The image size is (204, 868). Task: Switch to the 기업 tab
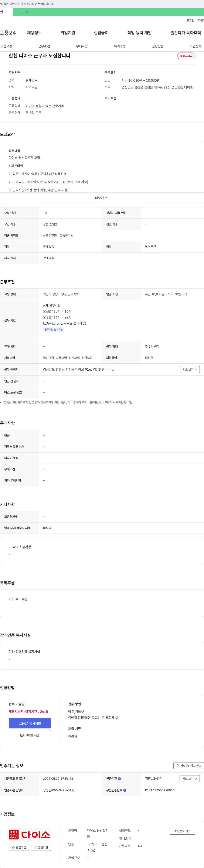pyautogui.click(x=25, y=12)
